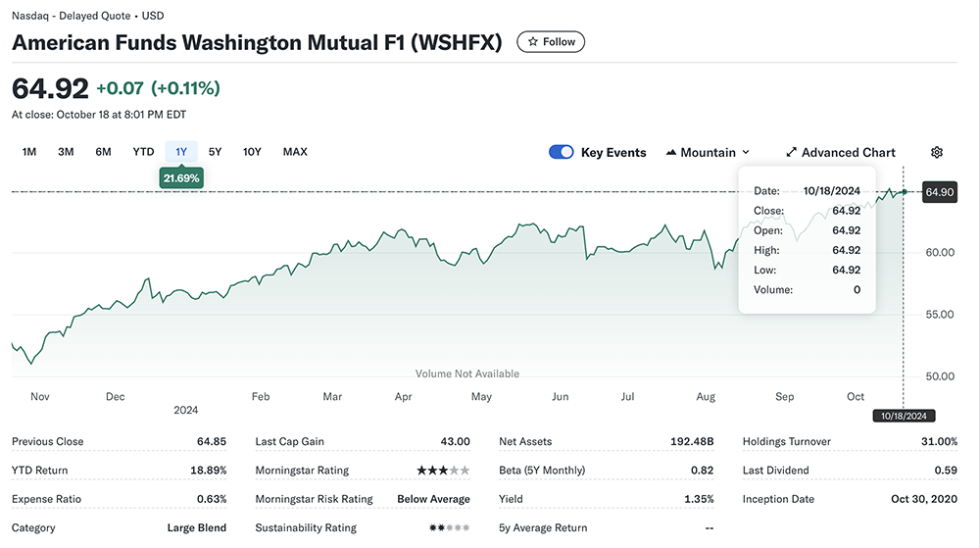Click the star icon in Follow button
The width and height of the screenshot is (980, 548).
click(x=532, y=42)
